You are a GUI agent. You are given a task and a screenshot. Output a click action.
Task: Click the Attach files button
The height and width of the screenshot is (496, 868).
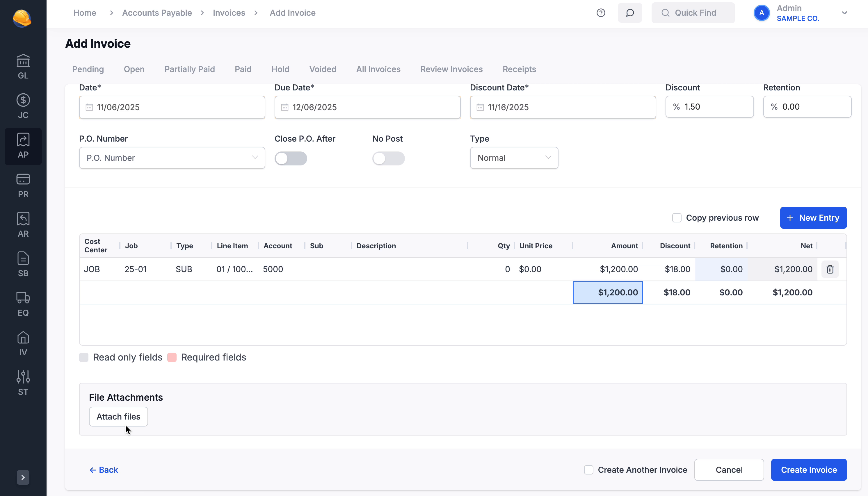click(x=118, y=416)
